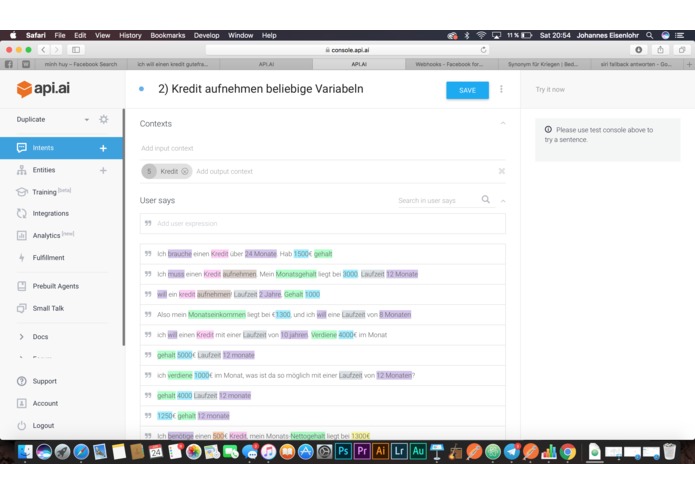695x494 pixels.
Task: Toggle Safari sidebar button
Action: click(76, 50)
